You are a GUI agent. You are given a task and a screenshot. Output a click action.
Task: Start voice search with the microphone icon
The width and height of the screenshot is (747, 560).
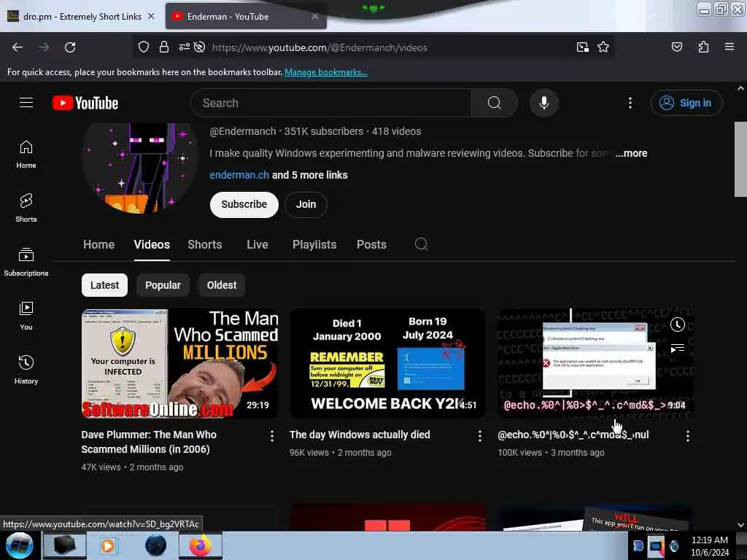coord(543,103)
